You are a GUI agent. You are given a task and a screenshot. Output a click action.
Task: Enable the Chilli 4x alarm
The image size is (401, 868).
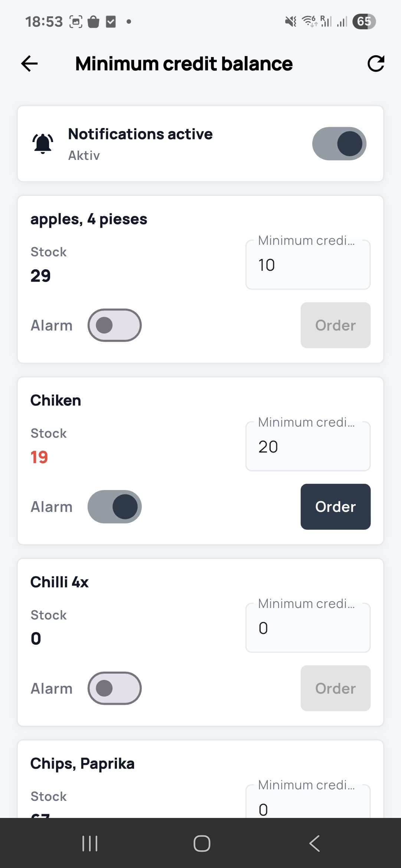click(114, 688)
